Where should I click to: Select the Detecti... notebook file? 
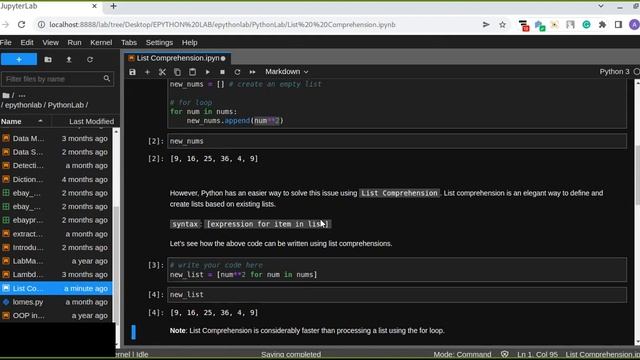tap(56, 166)
